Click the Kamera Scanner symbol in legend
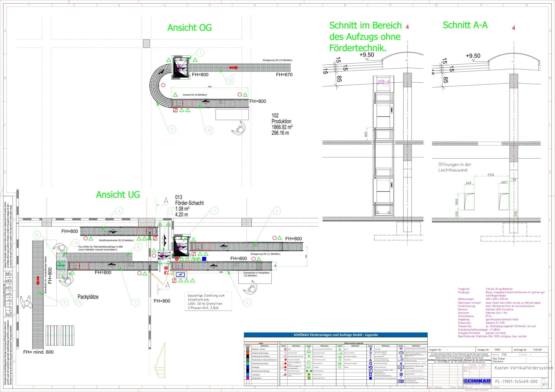Image resolution: width=555 pixels, height=392 pixels. [x=309, y=363]
